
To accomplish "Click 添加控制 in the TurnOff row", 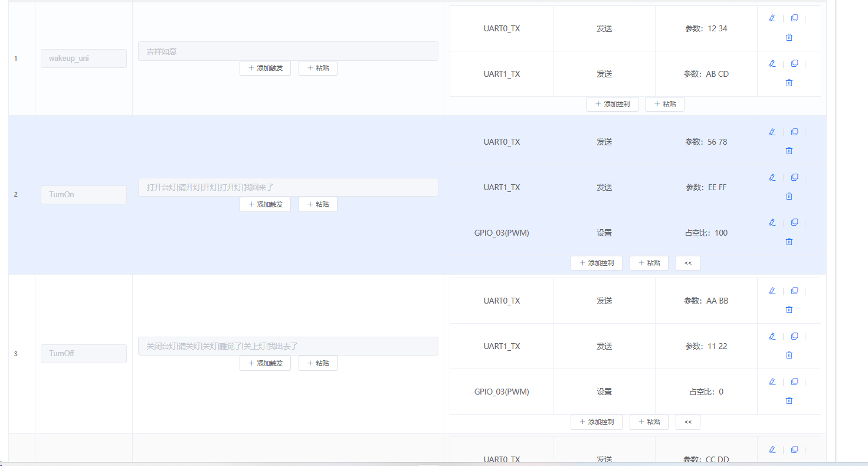I will point(596,422).
